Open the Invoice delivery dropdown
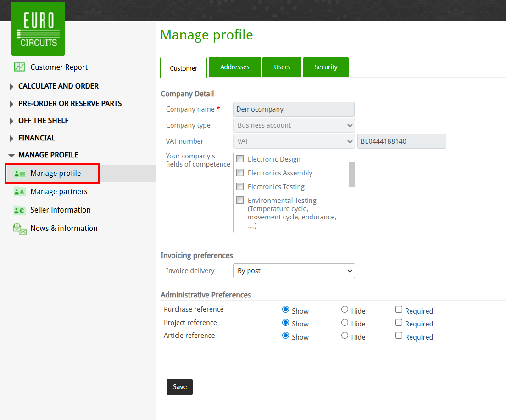 tap(294, 271)
